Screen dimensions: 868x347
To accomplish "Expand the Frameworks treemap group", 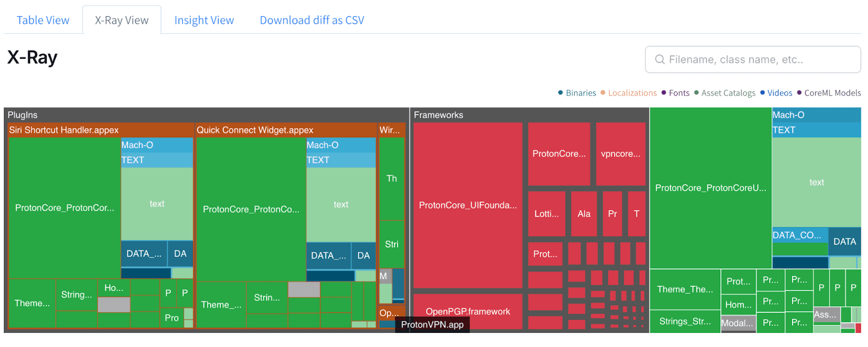I will point(438,115).
